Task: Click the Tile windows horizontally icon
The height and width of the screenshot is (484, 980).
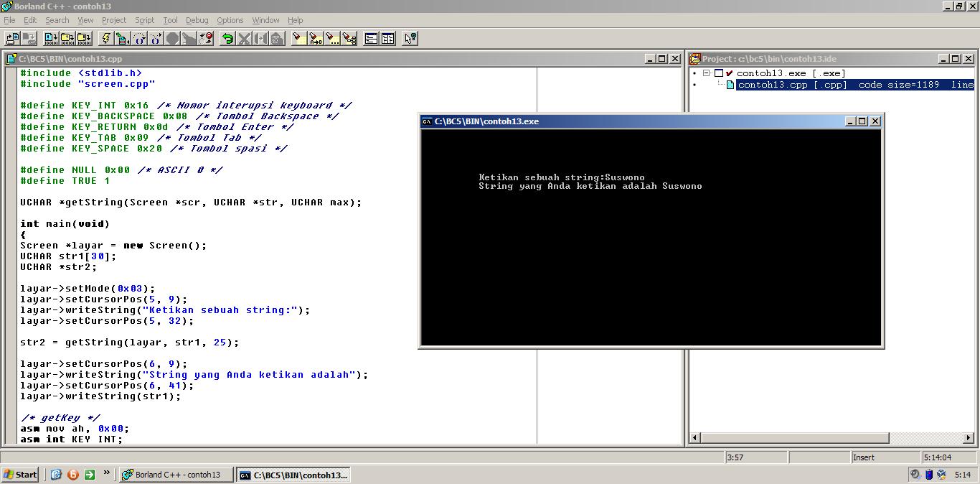Action: (371, 38)
